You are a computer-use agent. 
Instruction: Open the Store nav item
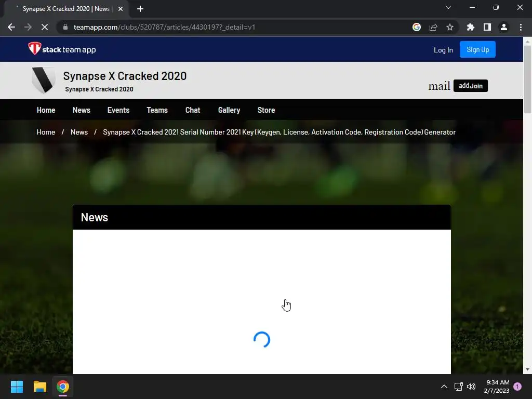click(x=266, y=110)
